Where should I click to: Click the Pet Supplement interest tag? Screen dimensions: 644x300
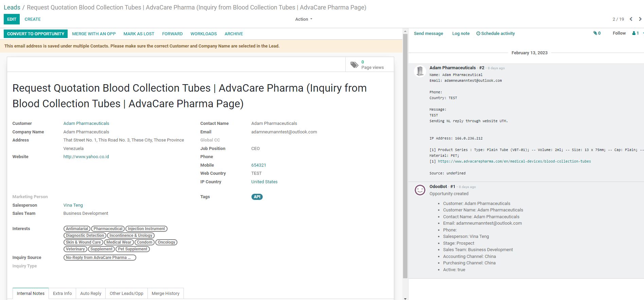[133, 249]
